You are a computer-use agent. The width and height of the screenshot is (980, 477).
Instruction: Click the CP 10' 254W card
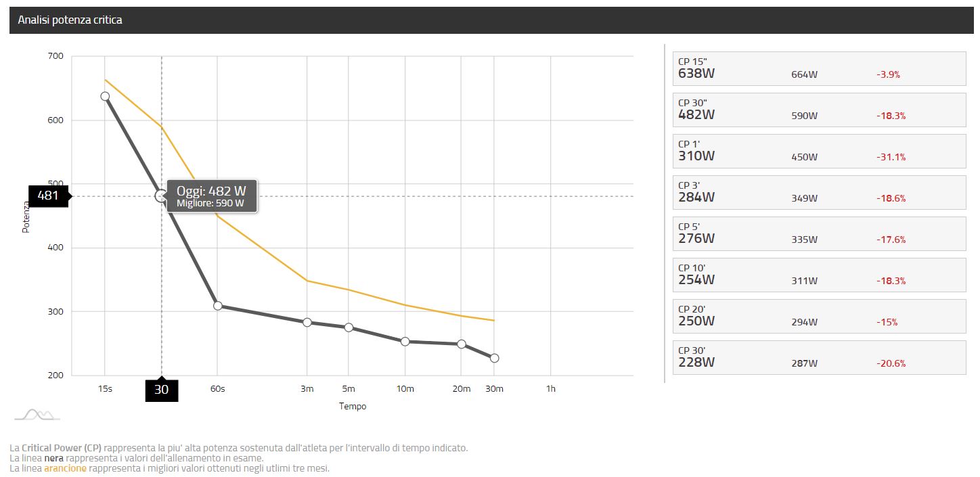coord(819,275)
